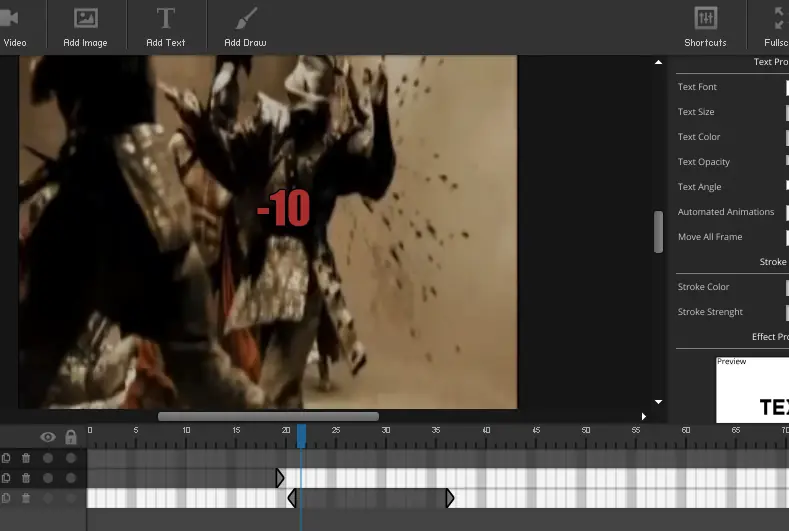Viewport: 789px width, 531px height.
Task: Toggle visibility dot of first timeline layer
Action: [48, 458]
